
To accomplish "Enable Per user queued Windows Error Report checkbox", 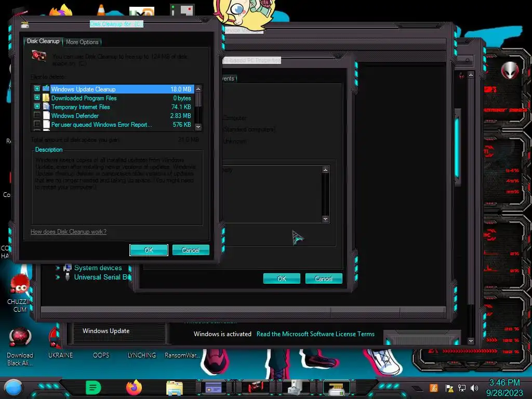I will click(x=37, y=124).
